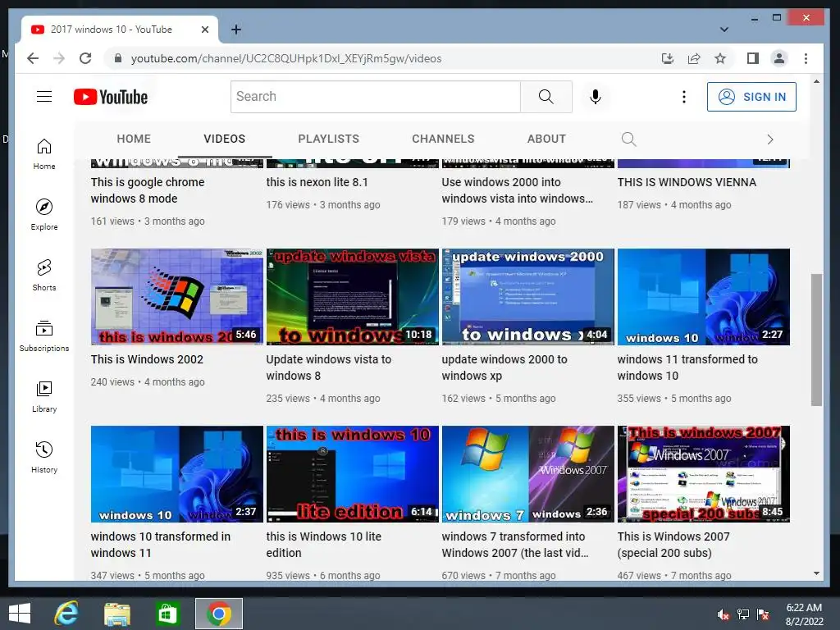Click the network tray icon
The height and width of the screenshot is (630, 840).
tap(743, 614)
